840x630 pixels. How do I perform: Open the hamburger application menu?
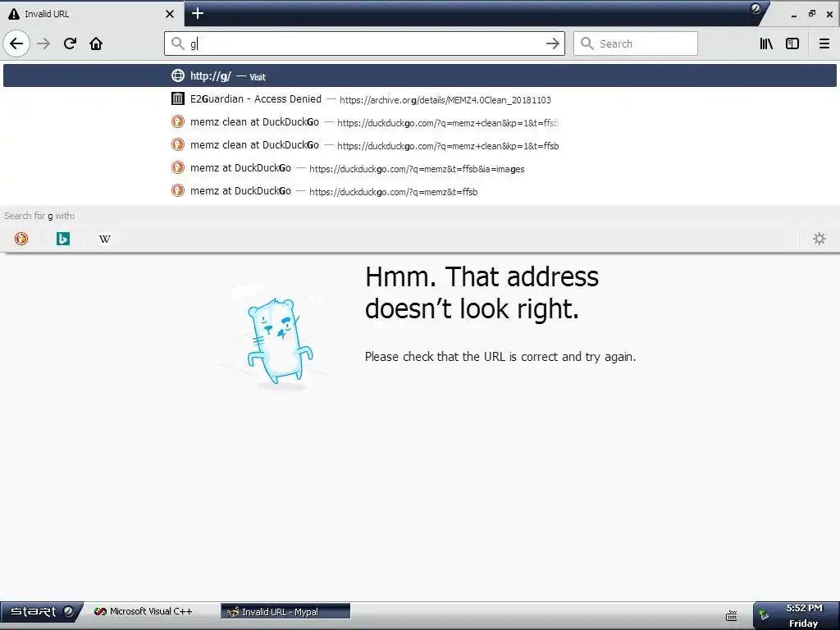pyautogui.click(x=824, y=43)
